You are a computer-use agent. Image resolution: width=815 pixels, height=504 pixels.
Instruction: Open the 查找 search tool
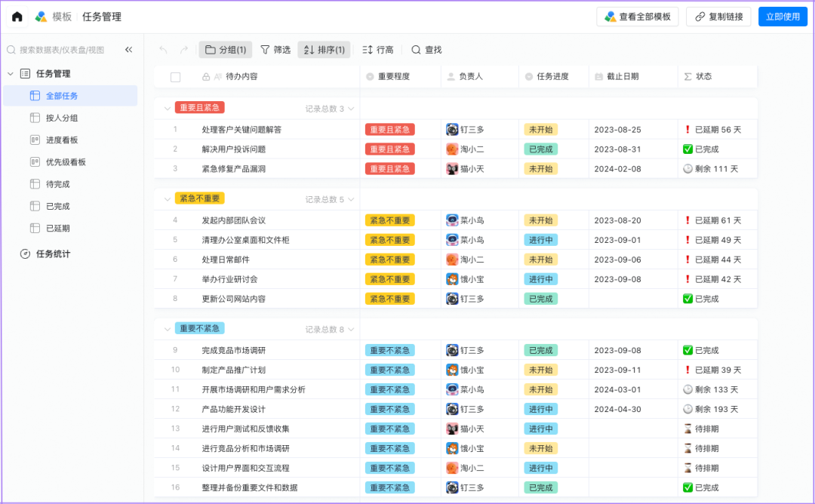(426, 50)
